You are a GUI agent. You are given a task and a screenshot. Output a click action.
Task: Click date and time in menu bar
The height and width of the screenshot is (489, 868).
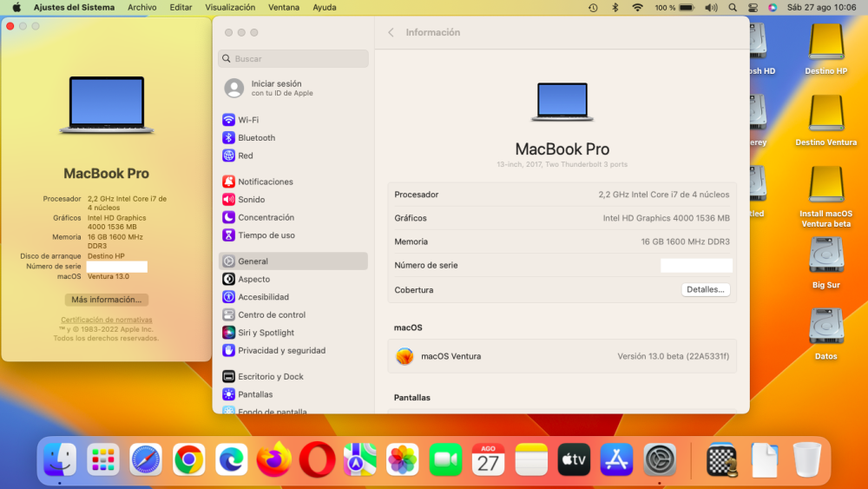[821, 8]
